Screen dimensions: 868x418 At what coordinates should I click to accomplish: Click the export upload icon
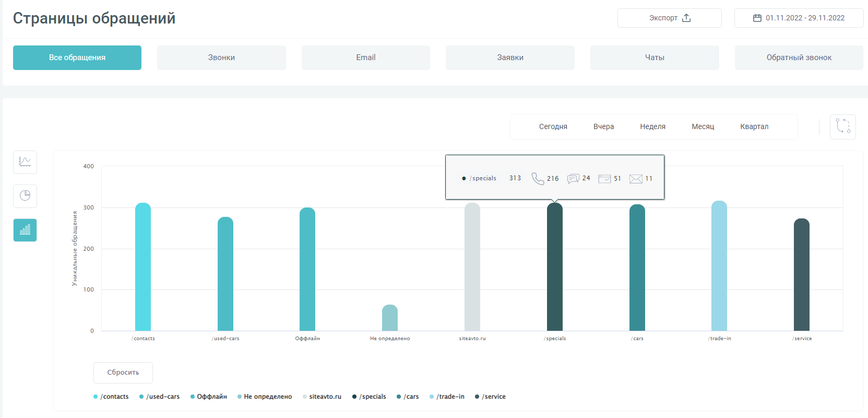(686, 18)
